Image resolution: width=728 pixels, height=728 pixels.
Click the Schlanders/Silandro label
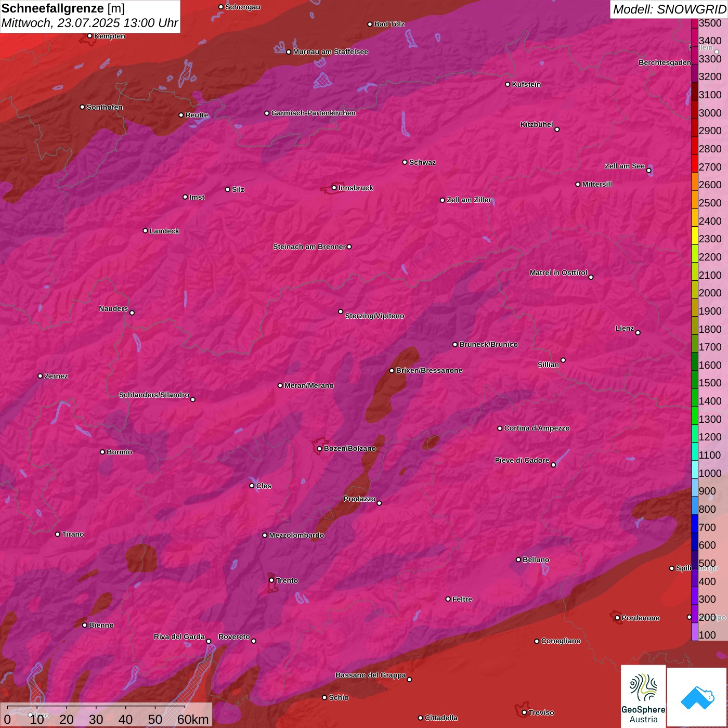pos(154,395)
